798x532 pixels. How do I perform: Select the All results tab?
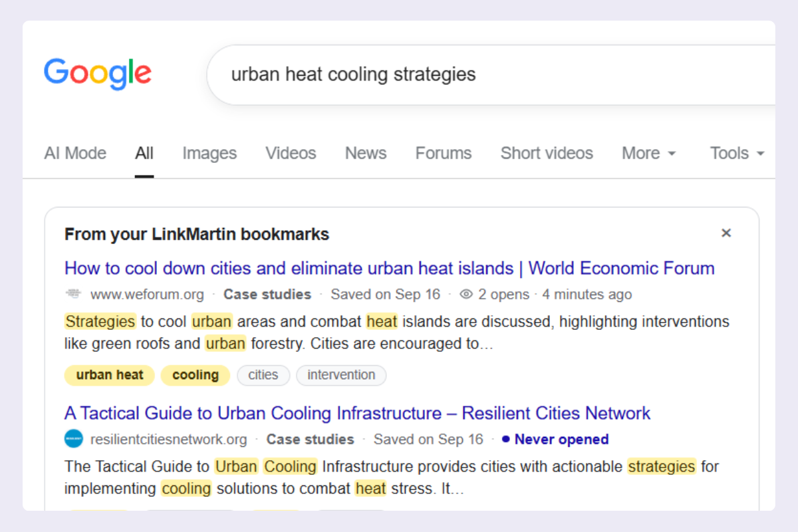click(x=144, y=153)
